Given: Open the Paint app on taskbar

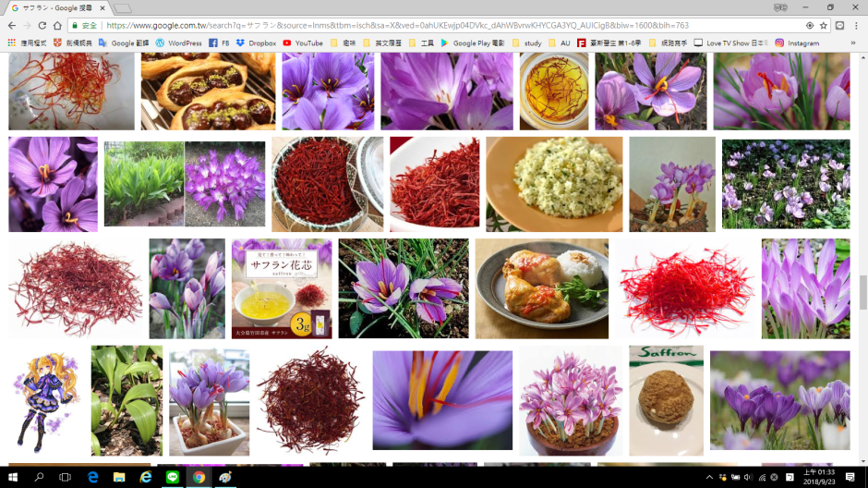Looking at the screenshot, I should click(x=225, y=477).
